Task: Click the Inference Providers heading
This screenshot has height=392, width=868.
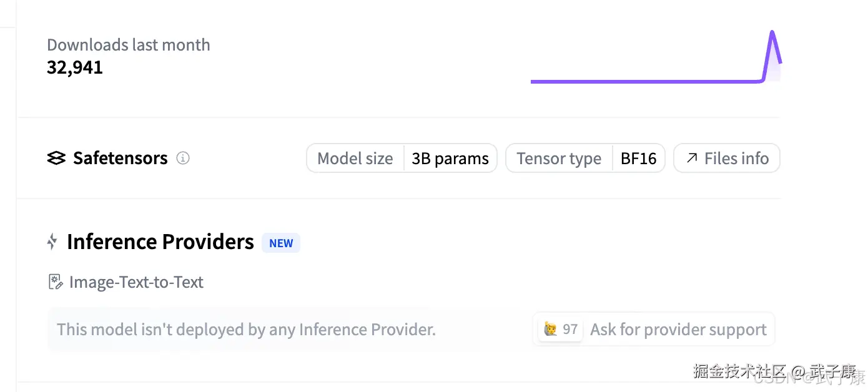Action: click(x=160, y=242)
